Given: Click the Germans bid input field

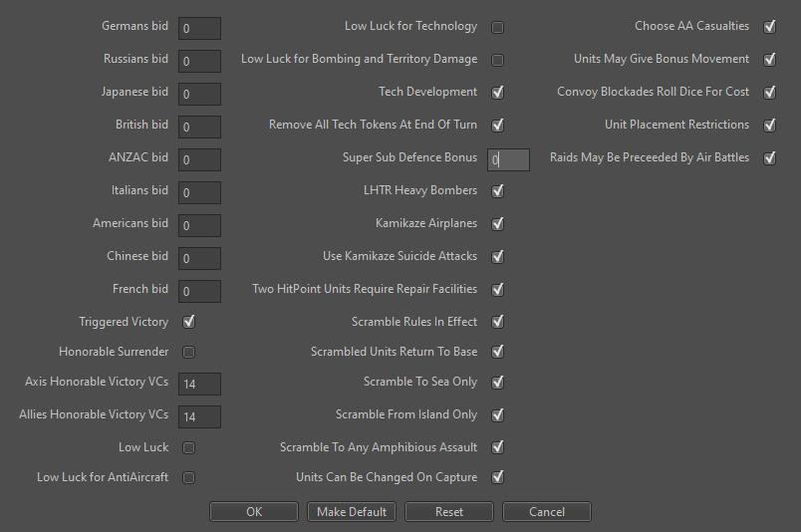Looking at the screenshot, I should click(x=200, y=28).
